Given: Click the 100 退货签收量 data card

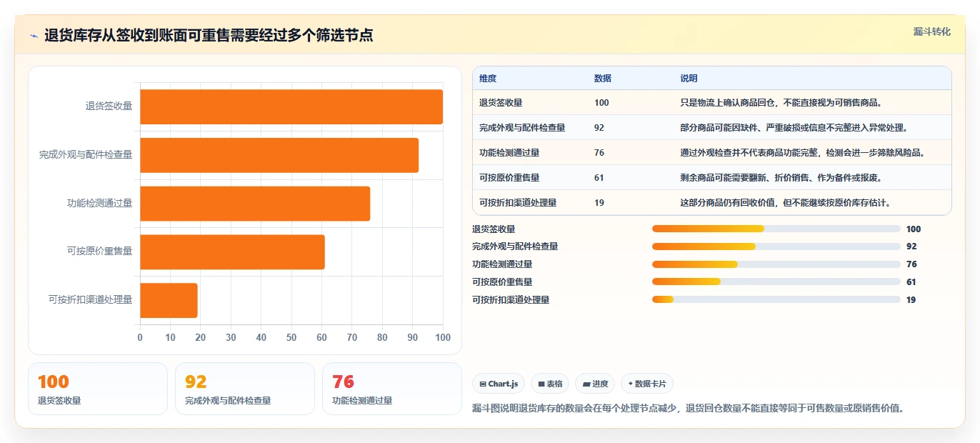Looking at the screenshot, I should click(98, 389).
